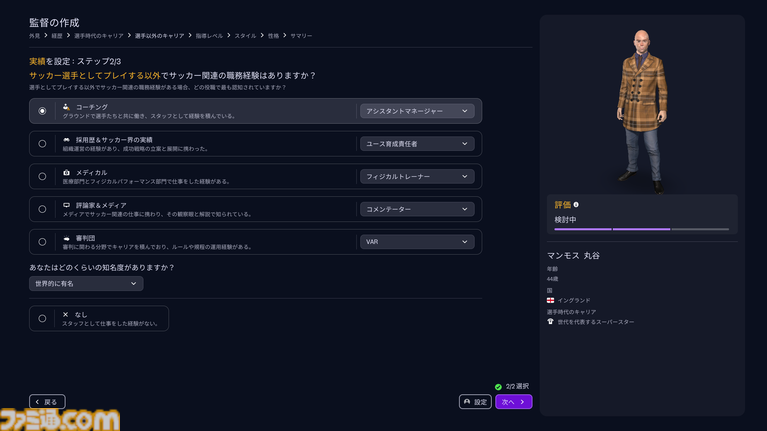Click the England flag icon
The image size is (767, 431).
[550, 300]
